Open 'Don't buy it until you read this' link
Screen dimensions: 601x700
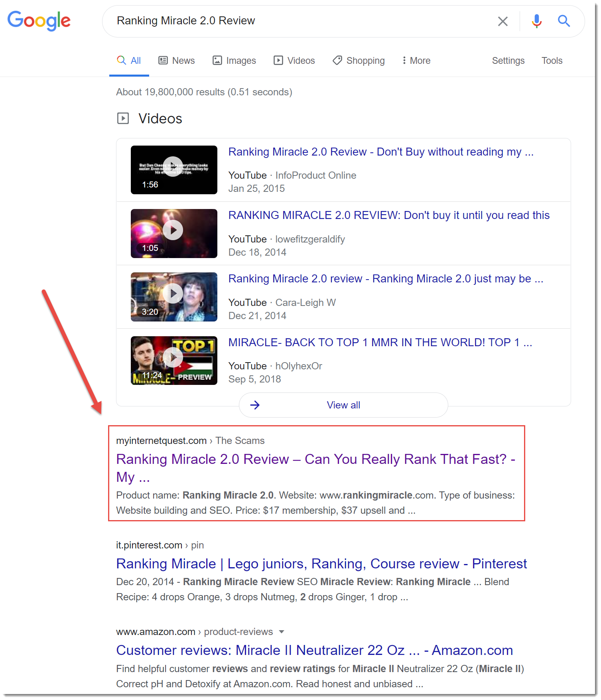pos(389,215)
